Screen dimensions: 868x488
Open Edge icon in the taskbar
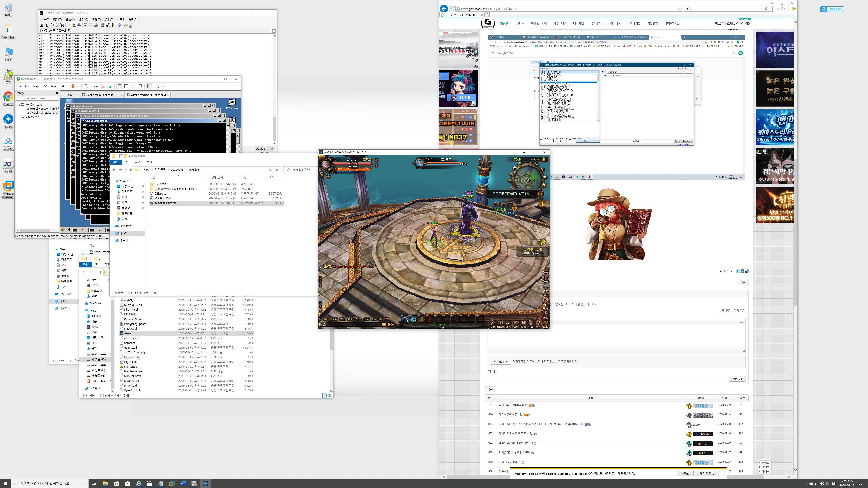(139, 483)
